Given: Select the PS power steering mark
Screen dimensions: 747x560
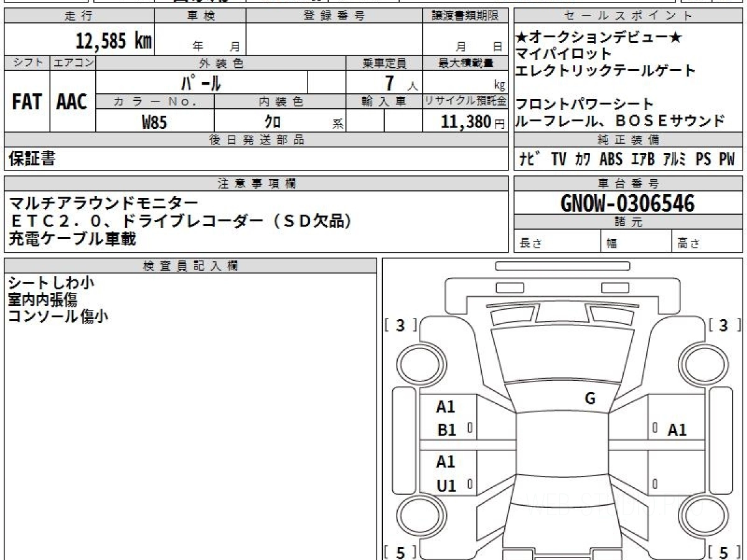Looking at the screenshot, I should coord(703,159).
